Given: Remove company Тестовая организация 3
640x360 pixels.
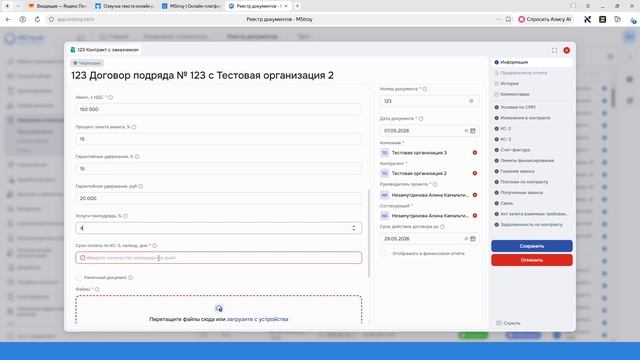Looking at the screenshot, I should point(475,153).
